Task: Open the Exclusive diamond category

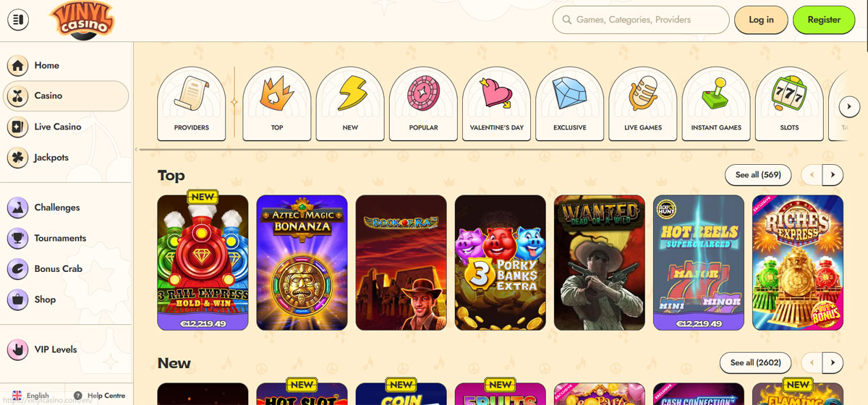Action: pyautogui.click(x=569, y=103)
